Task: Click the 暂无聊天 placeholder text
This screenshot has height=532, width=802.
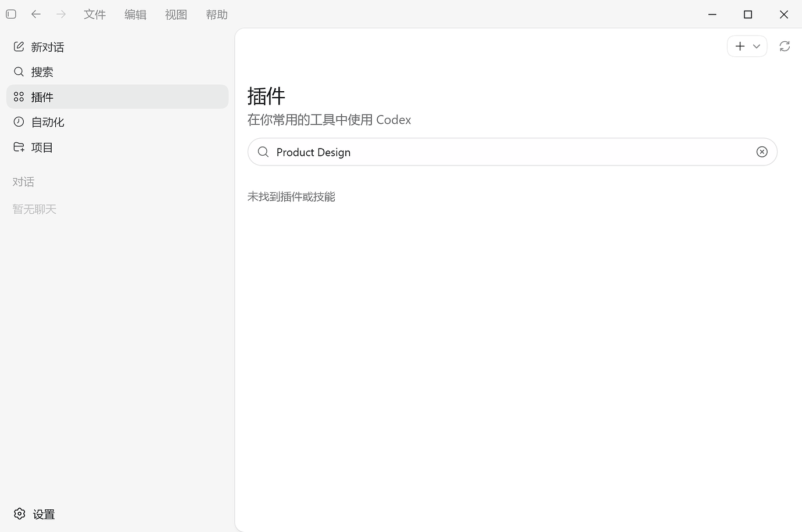Action: tap(34, 209)
